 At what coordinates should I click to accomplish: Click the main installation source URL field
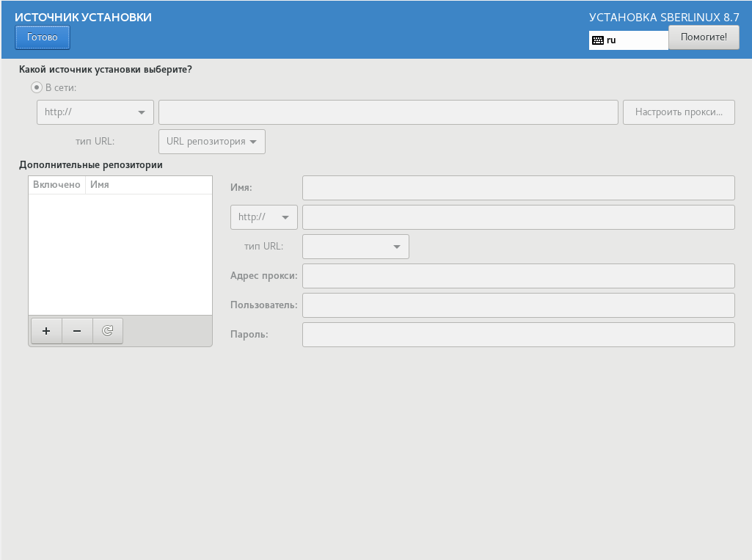pyautogui.click(x=388, y=112)
